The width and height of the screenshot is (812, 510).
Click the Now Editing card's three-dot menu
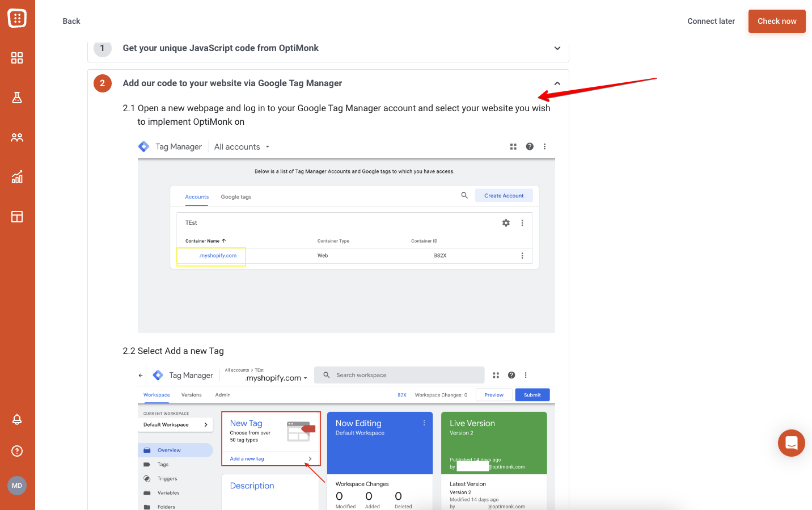coord(424,423)
